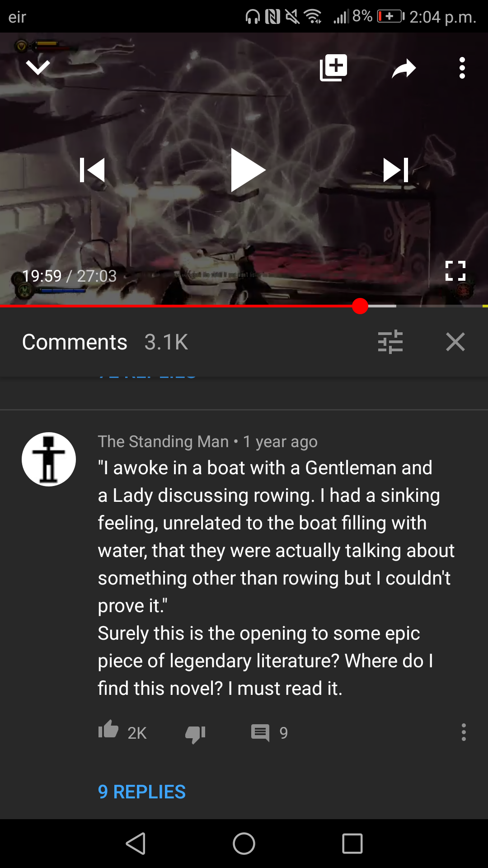The height and width of the screenshot is (868, 488).
Task: Click the red playback scrubber handle
Action: pos(360,306)
